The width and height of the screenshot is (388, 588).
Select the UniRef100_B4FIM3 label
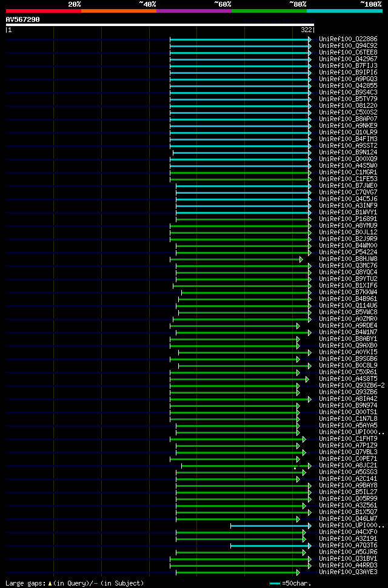click(x=348, y=139)
